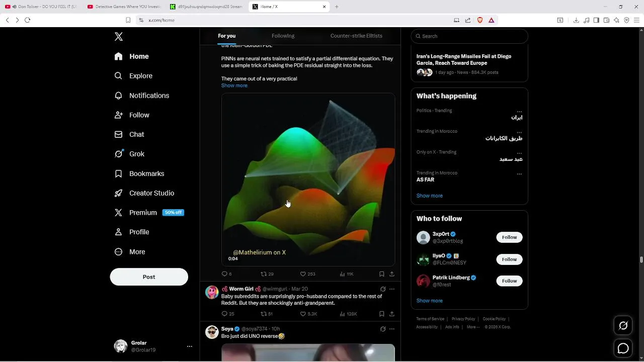This screenshot has width=644, height=362.
Task: Click Grok explain icon on Worm Girl post
Action: click(383, 289)
